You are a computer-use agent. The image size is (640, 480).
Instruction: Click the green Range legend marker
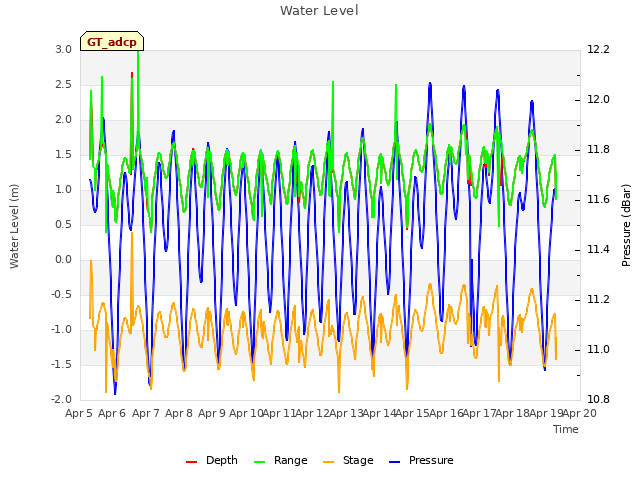click(x=260, y=462)
